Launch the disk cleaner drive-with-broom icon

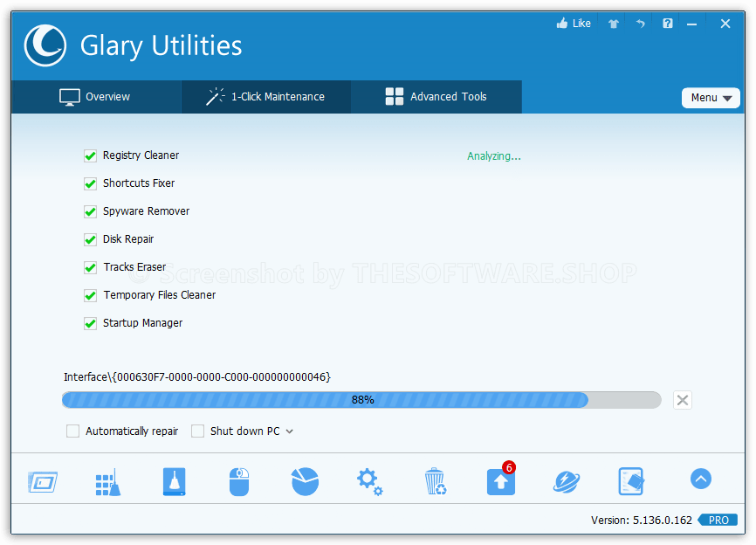174,481
